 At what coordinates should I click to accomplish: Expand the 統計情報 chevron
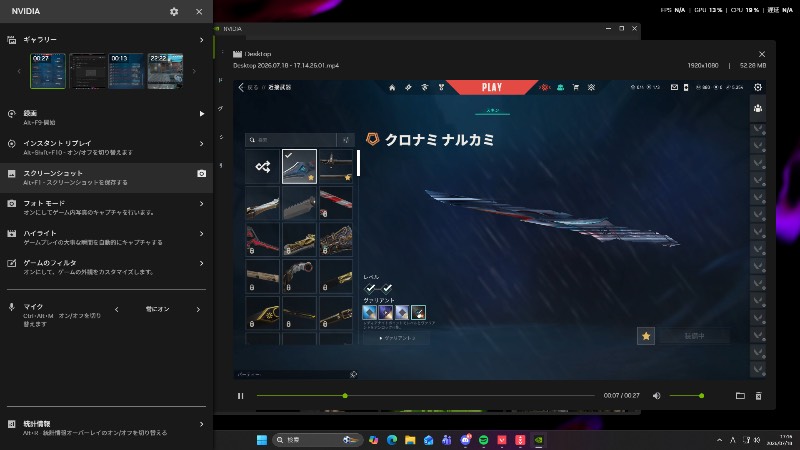tap(202, 424)
